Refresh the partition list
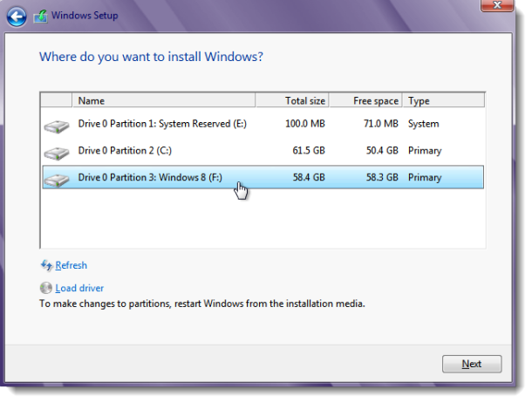 tap(71, 265)
